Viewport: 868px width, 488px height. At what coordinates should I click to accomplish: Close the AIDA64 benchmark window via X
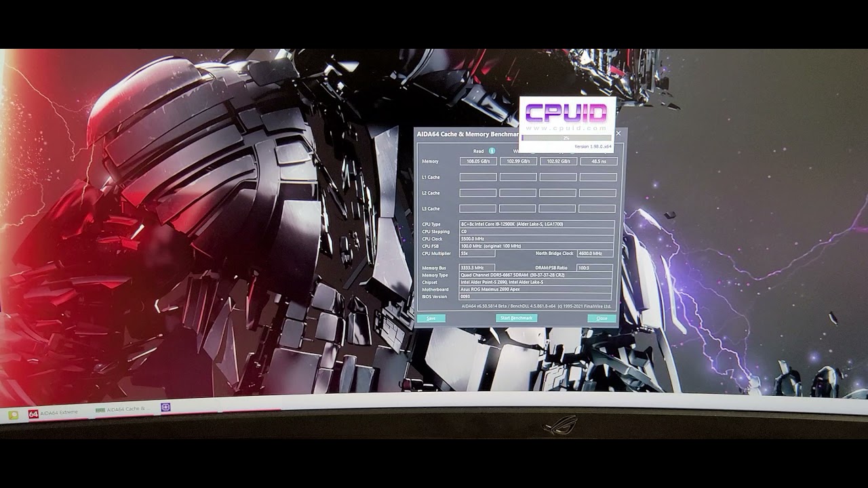(618, 134)
